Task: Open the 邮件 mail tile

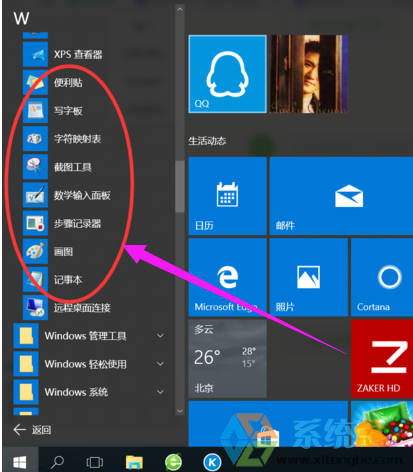Action: 341,196
